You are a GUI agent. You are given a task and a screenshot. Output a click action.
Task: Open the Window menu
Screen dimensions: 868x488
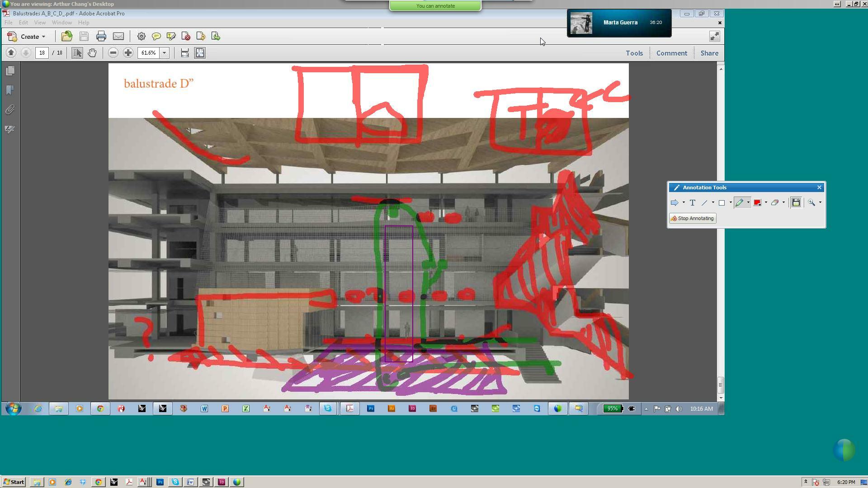[x=62, y=23]
